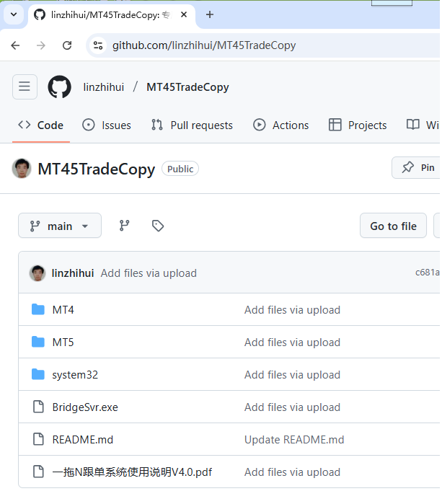Click the MT45TradeCopy repository title
This screenshot has height=504, width=442.
coord(97,169)
